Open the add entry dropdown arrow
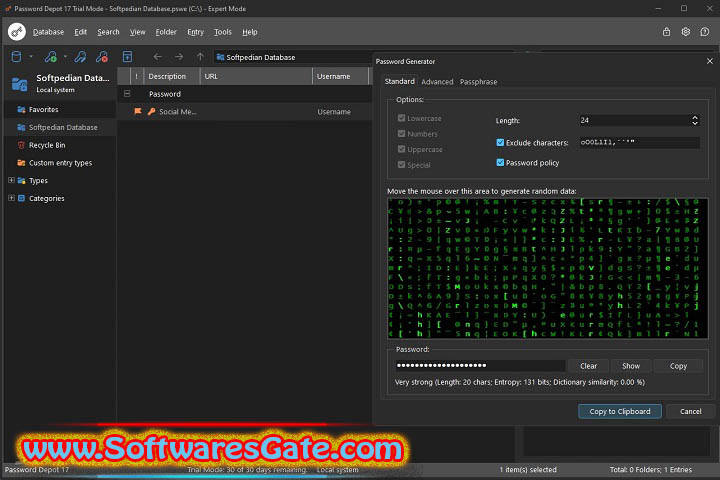 click(65, 57)
